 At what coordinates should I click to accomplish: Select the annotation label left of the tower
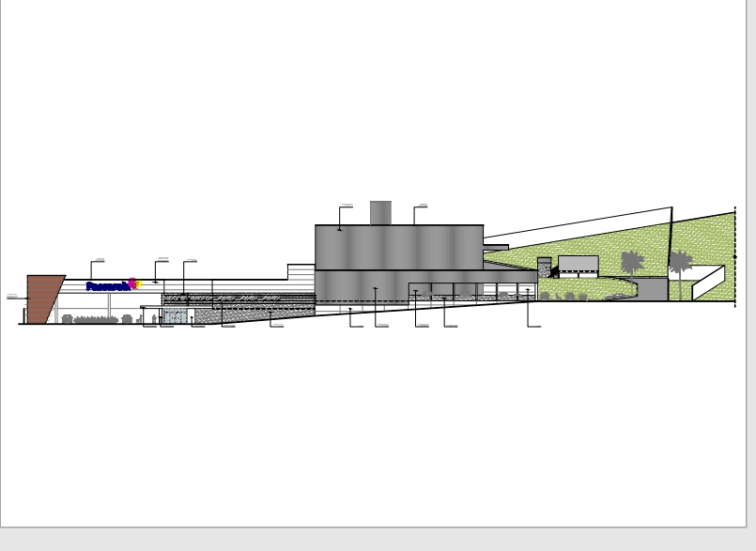click(347, 206)
